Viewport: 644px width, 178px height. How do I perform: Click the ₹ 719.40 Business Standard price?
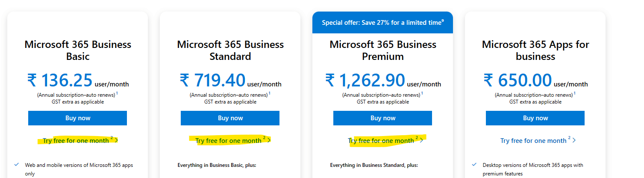pyautogui.click(x=213, y=80)
